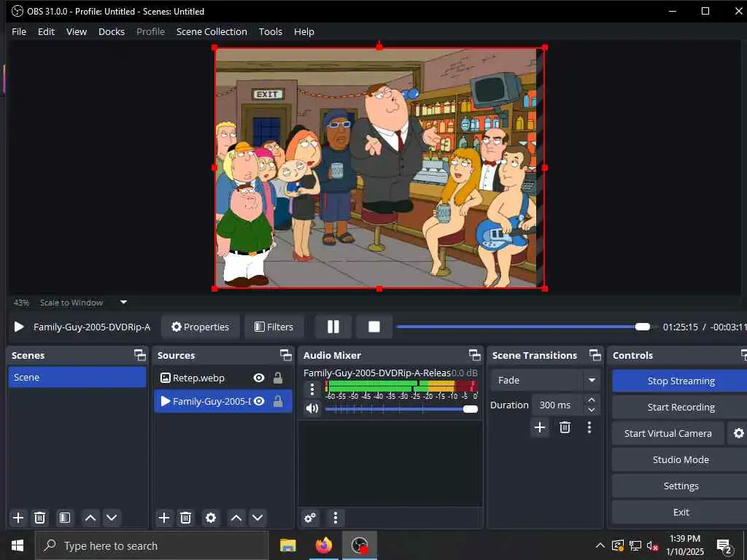Click the Windows taskbar search box
The height and width of the screenshot is (560, 747).
point(152,545)
